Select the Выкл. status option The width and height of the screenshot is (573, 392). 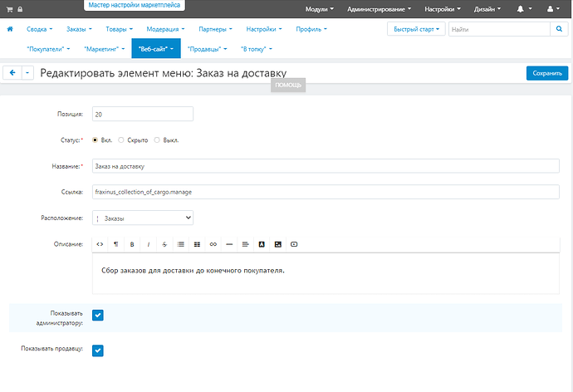click(157, 140)
